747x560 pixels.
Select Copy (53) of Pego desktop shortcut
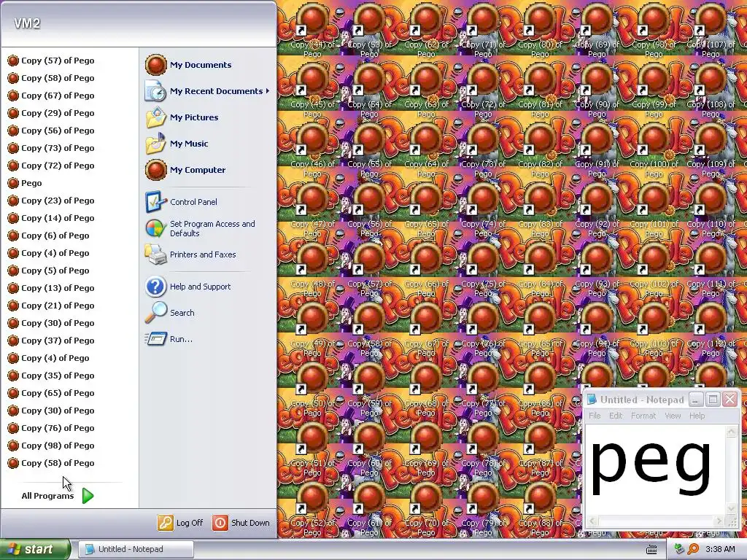(369, 28)
